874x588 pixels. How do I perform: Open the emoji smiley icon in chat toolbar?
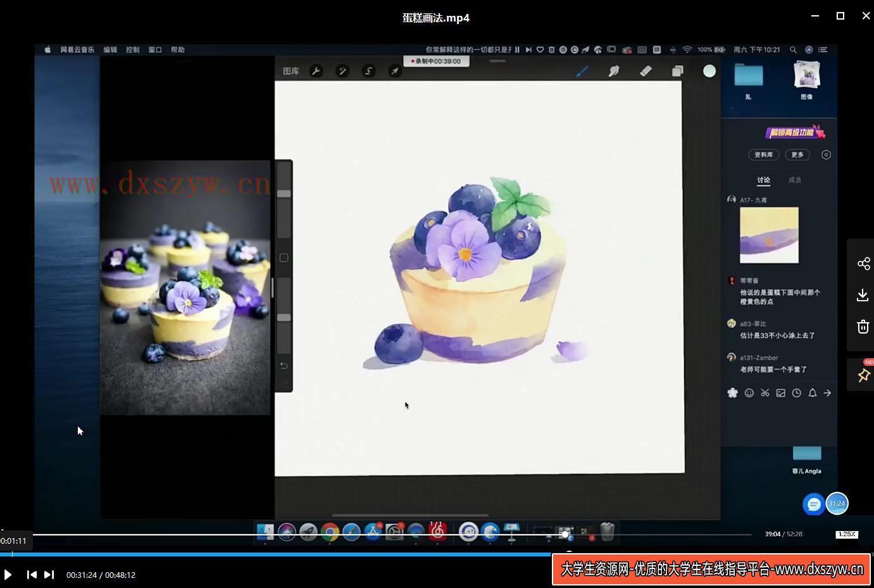(x=749, y=393)
